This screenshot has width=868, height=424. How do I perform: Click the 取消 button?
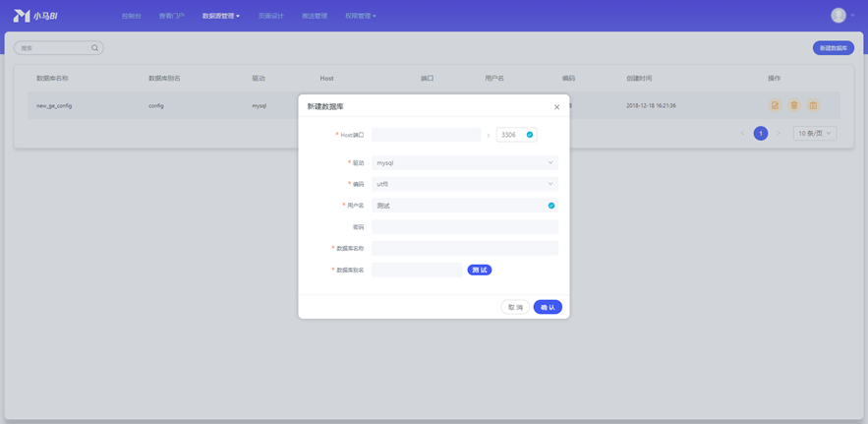click(x=515, y=307)
